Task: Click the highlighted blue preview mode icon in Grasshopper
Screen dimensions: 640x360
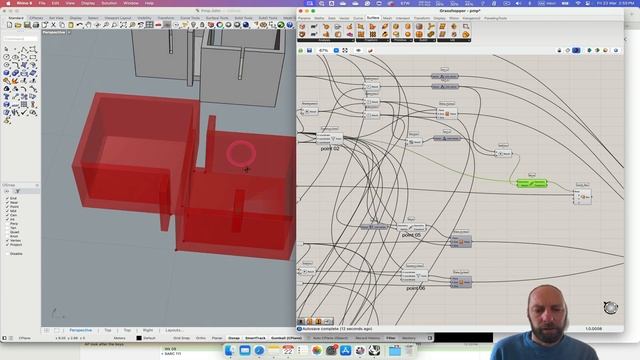Action: click(576, 50)
